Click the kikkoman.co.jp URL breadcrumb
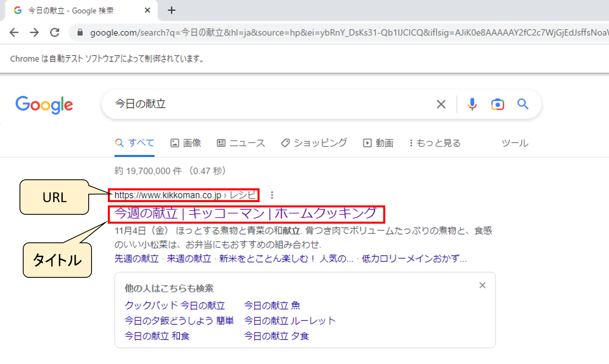The height and width of the screenshot is (364, 609). [185, 195]
